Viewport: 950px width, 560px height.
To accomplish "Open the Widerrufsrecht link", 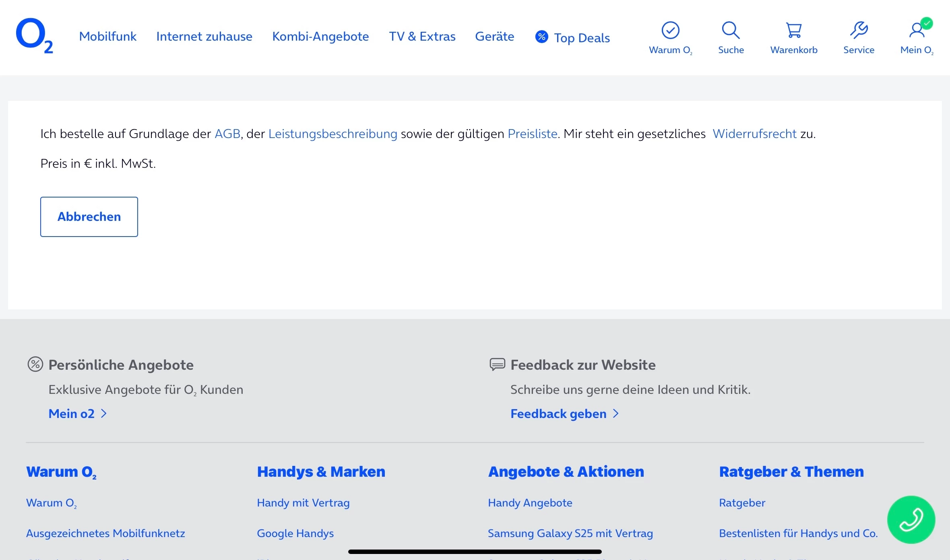I will pyautogui.click(x=754, y=134).
